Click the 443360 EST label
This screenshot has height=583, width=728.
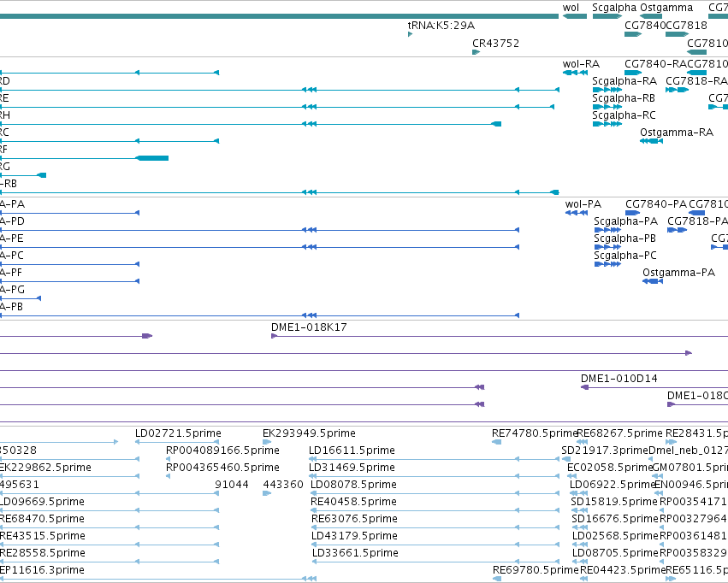point(283,486)
